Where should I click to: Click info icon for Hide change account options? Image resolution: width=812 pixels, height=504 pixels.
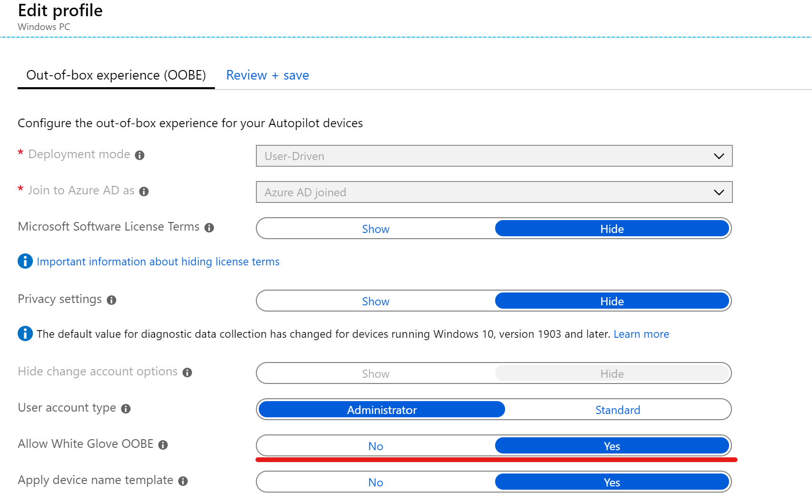click(x=187, y=373)
